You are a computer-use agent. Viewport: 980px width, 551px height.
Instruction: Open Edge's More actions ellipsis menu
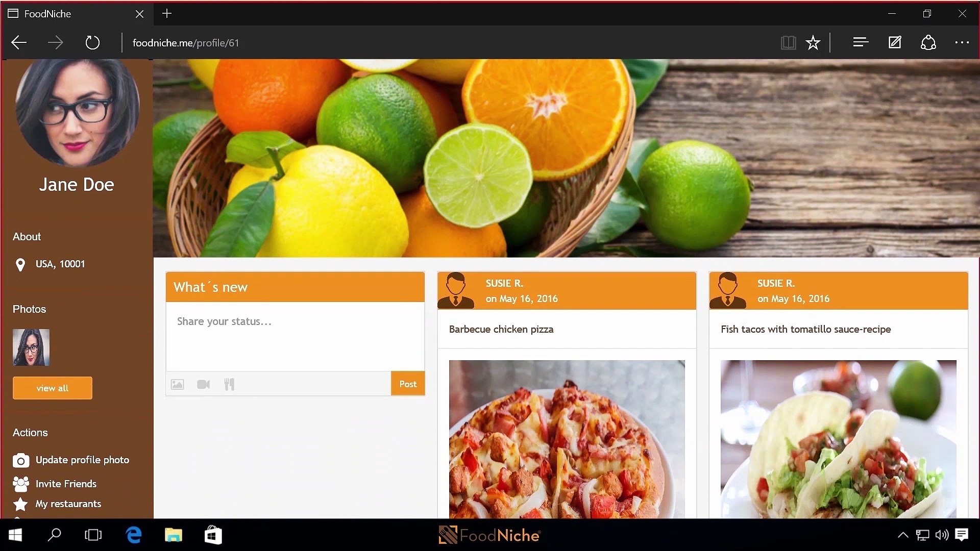962,42
